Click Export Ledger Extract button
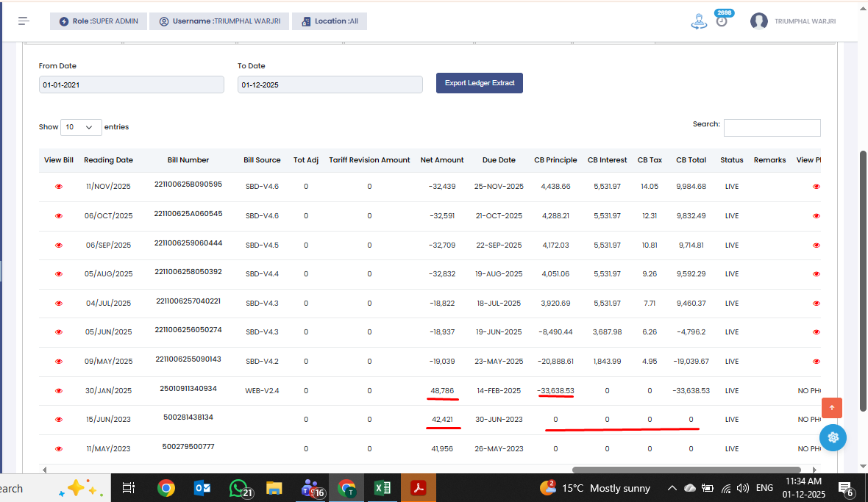The height and width of the screenshot is (502, 868). coord(479,83)
